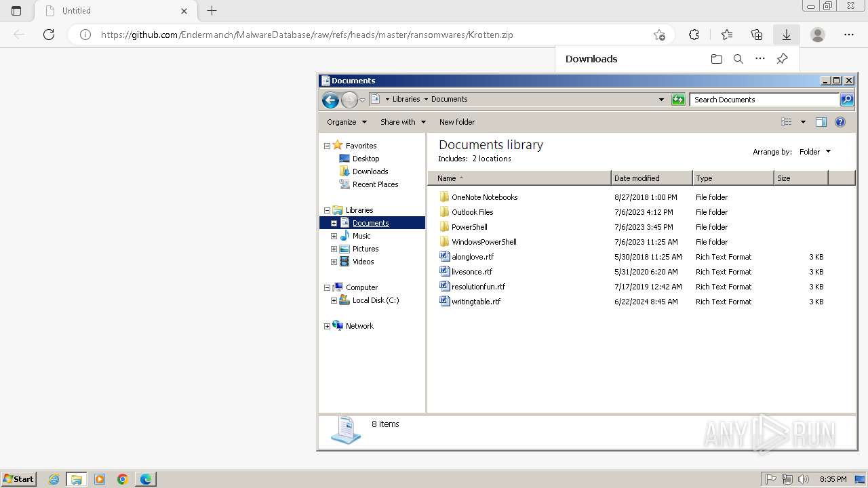Viewport: 868px width, 488px height.
Task: Click the Explorer Forward arrow button
Action: tap(349, 100)
